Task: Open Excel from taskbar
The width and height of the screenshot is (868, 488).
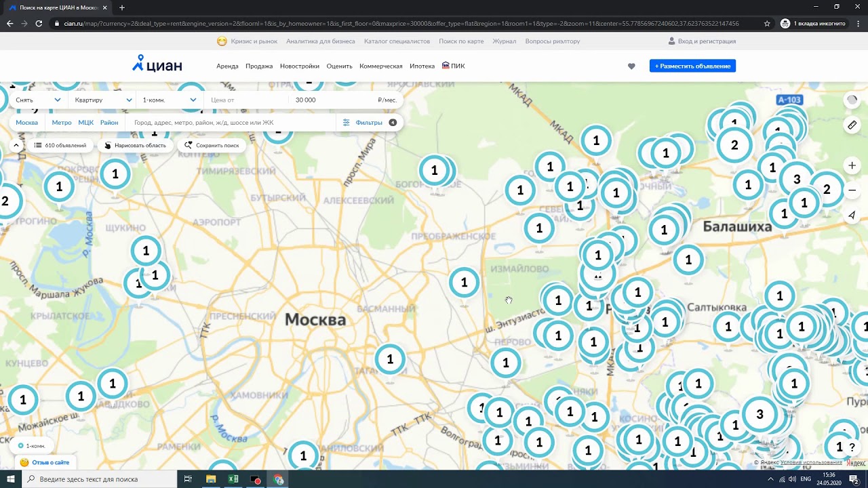Action: pyautogui.click(x=233, y=479)
